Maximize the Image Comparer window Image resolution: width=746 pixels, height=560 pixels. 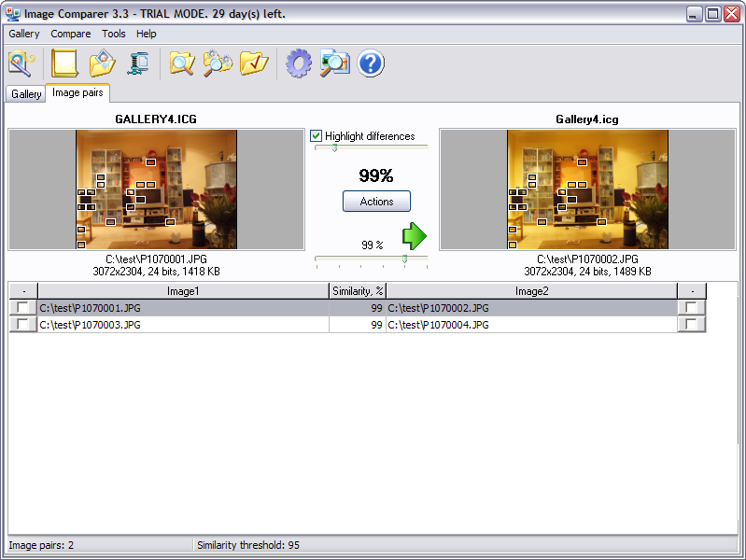coord(712,14)
